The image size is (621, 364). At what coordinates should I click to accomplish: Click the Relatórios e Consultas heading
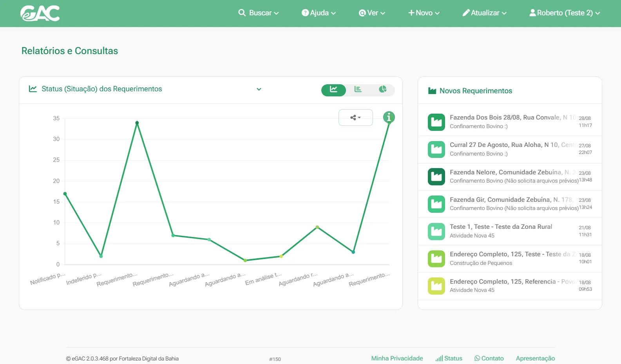(70, 51)
